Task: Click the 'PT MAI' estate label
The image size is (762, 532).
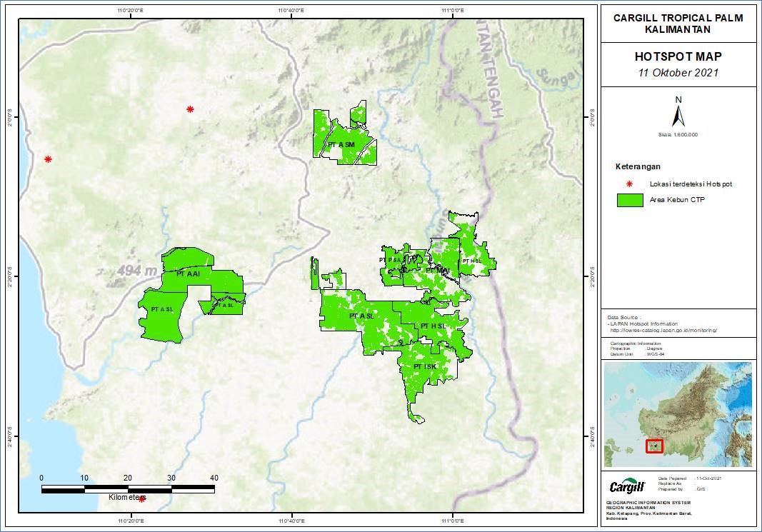Action: click(438, 270)
